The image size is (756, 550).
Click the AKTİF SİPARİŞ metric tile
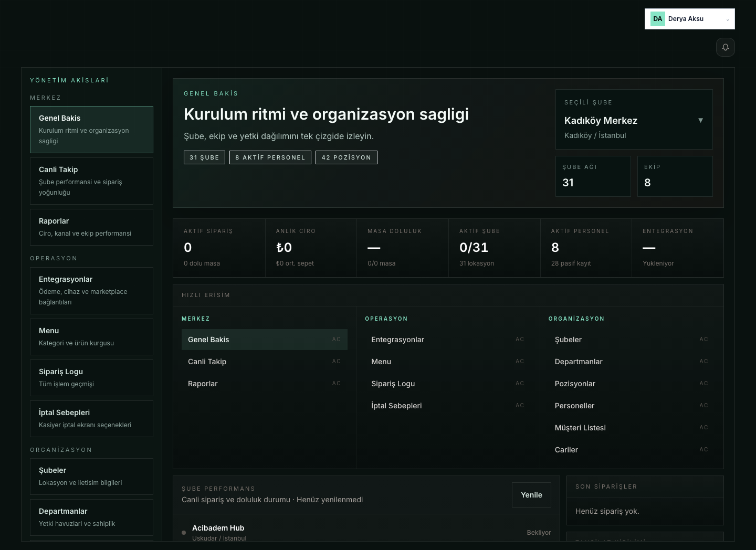[219, 248]
